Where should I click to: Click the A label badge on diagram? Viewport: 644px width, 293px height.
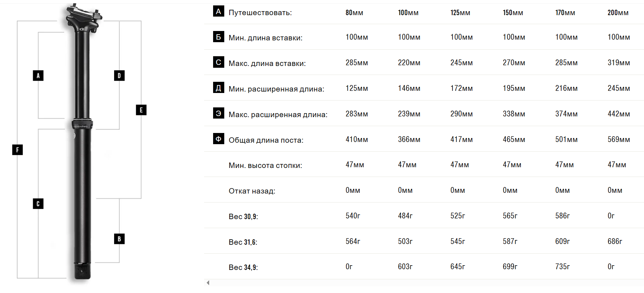pos(38,75)
